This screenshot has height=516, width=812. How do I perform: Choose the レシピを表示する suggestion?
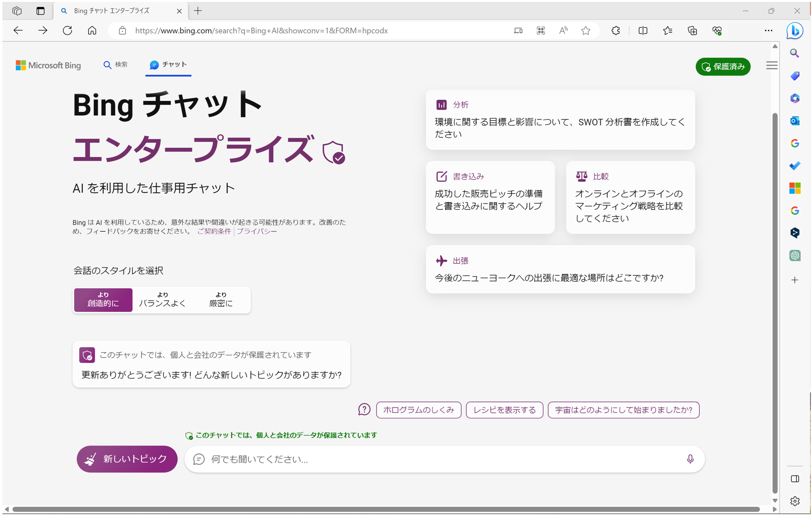(505, 409)
